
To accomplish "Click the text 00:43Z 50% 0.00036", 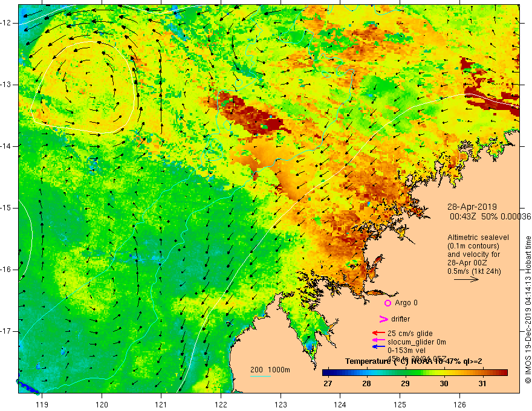I will click(490, 216).
